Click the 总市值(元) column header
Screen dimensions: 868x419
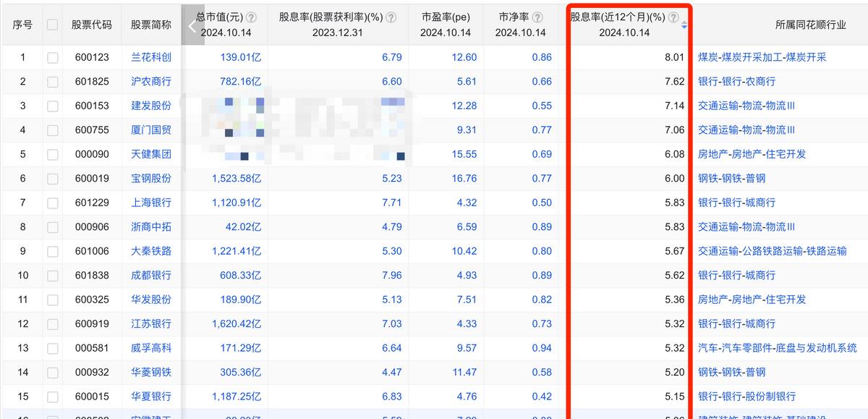(x=219, y=17)
